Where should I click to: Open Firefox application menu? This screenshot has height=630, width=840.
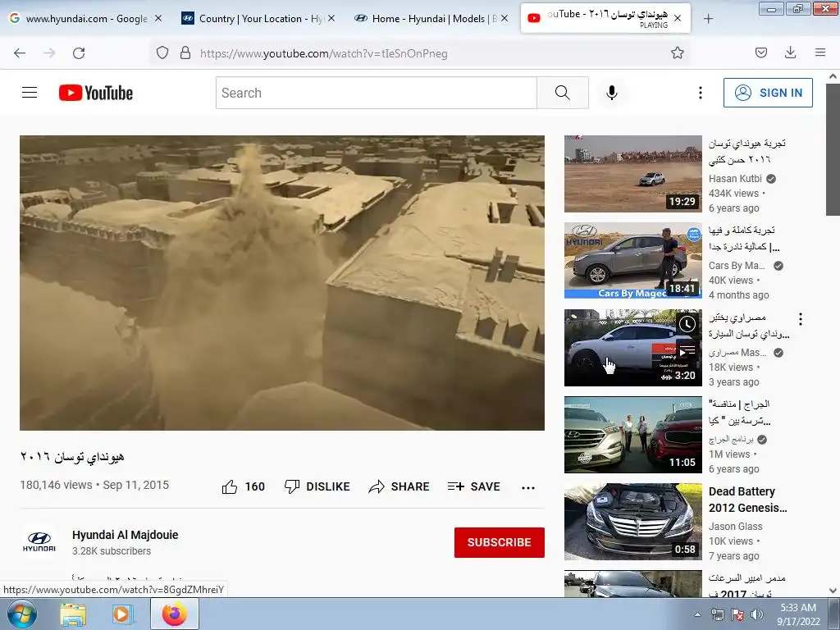point(819,52)
